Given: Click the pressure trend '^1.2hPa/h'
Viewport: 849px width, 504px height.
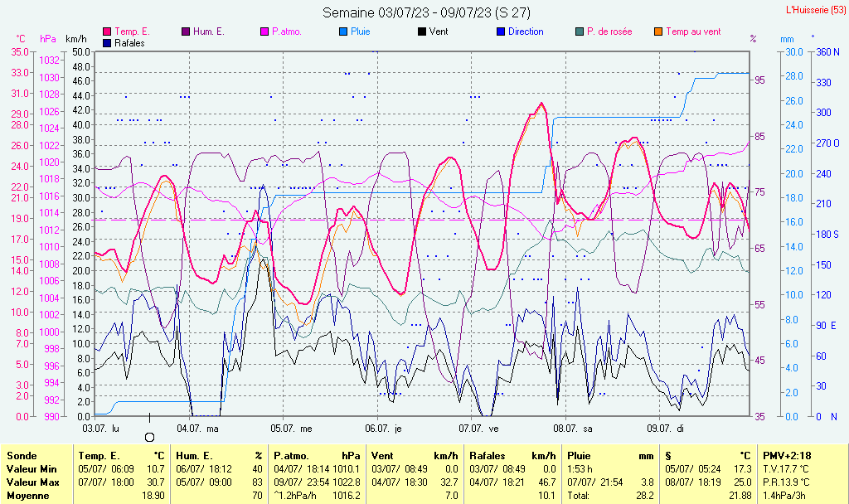Looking at the screenshot, I should click(296, 496).
